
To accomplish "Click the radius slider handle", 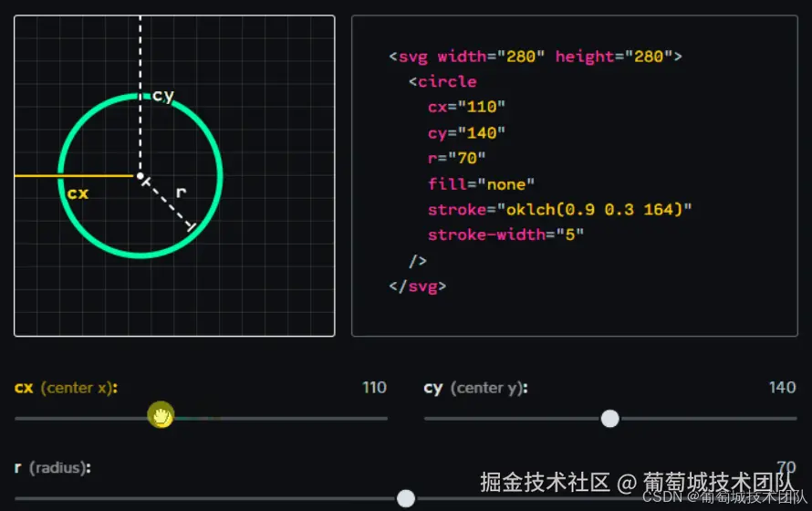I will click(x=406, y=498).
